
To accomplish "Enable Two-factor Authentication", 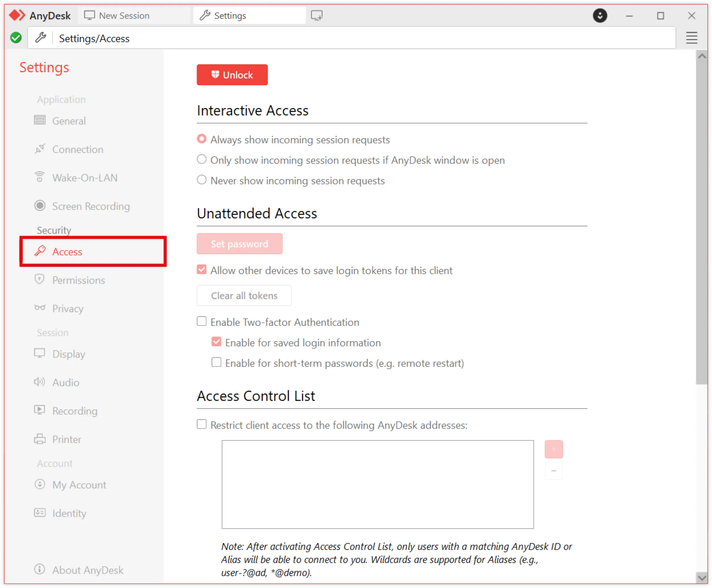I will click(x=202, y=321).
